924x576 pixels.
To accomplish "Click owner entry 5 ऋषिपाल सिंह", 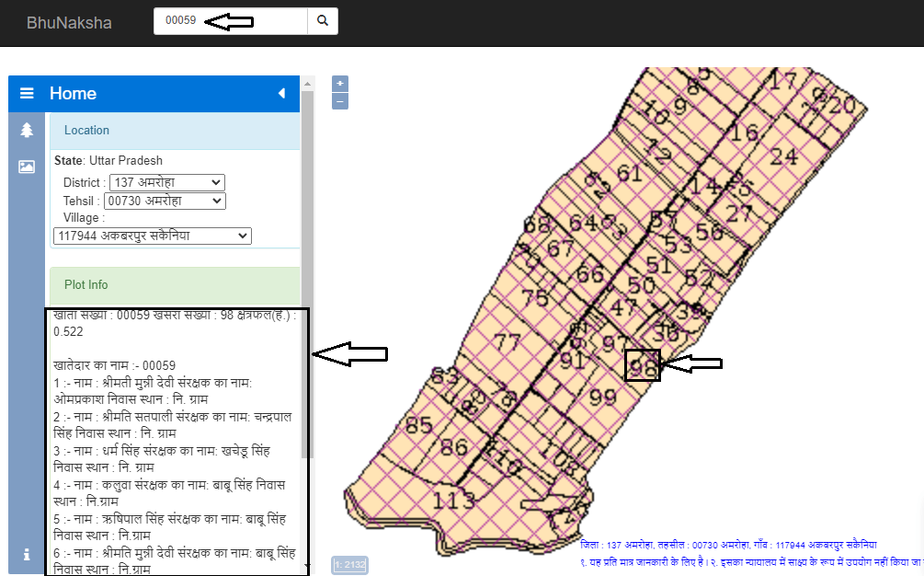I will point(170,527).
